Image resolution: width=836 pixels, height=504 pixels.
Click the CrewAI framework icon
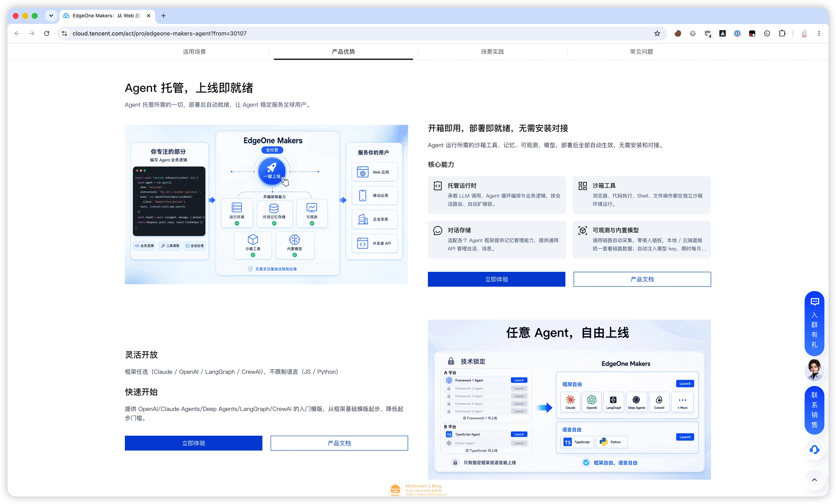click(x=659, y=402)
